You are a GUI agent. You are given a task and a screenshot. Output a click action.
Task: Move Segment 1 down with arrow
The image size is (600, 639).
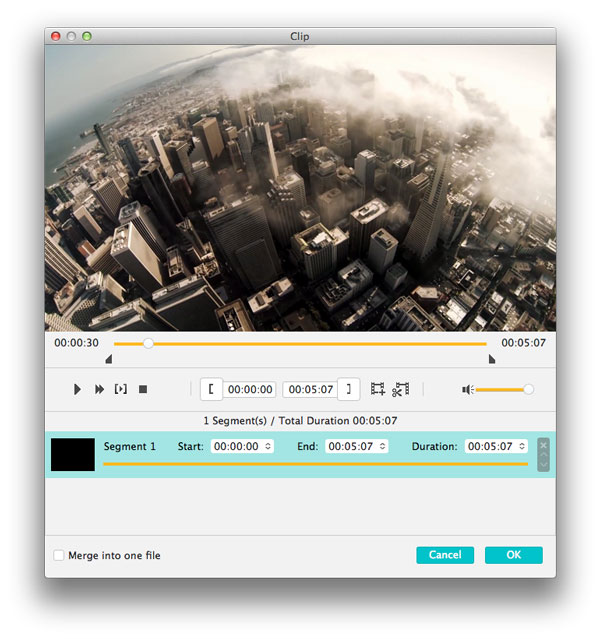point(543,464)
